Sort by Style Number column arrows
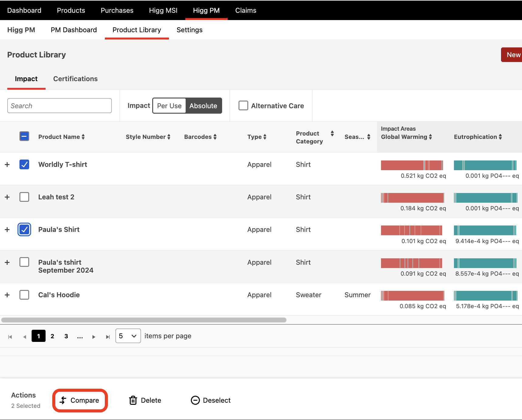Image resolution: width=522 pixels, height=420 pixels. 169,137
